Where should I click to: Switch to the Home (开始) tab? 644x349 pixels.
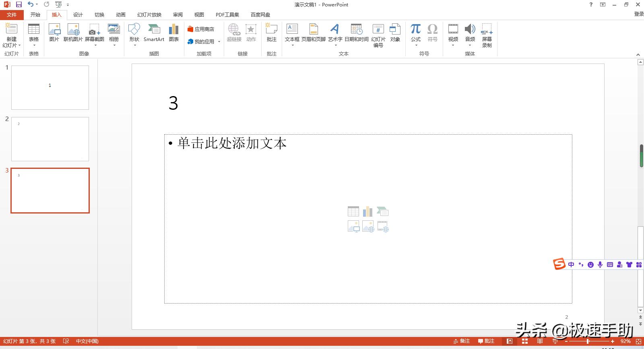coord(35,15)
